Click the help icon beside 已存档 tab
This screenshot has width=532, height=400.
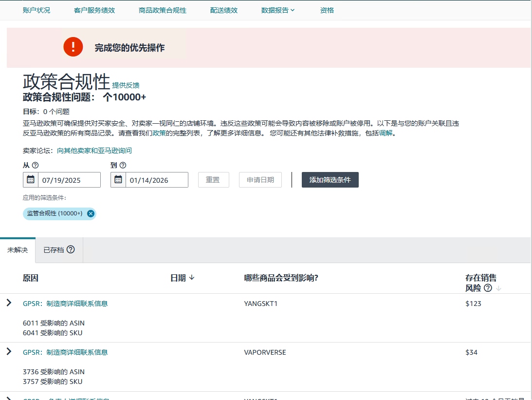coord(71,249)
